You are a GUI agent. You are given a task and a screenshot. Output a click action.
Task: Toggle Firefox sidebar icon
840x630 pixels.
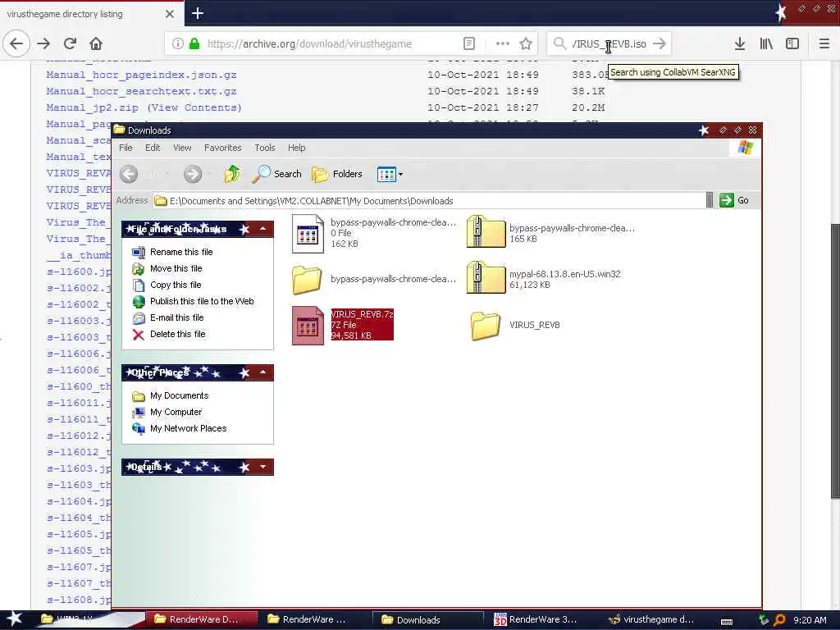tap(792, 43)
